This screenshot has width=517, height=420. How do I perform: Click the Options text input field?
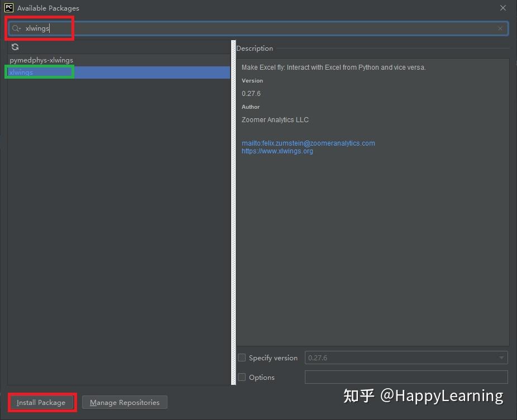click(406, 377)
